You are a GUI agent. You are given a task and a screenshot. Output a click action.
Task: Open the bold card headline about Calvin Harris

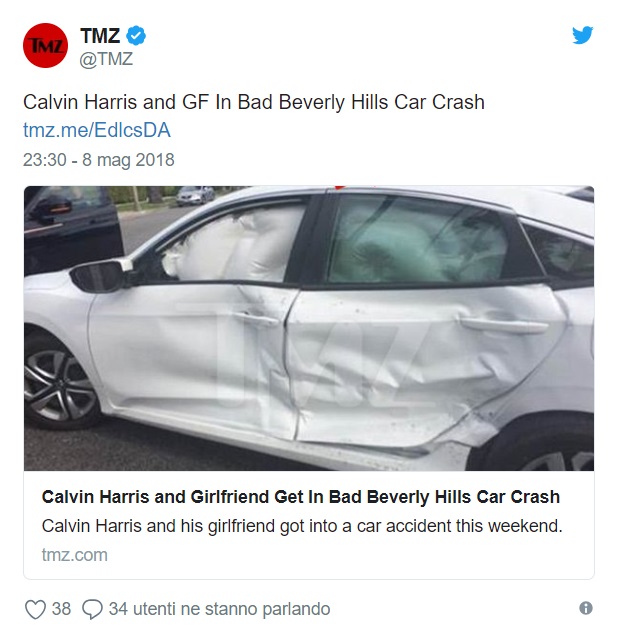(300, 497)
